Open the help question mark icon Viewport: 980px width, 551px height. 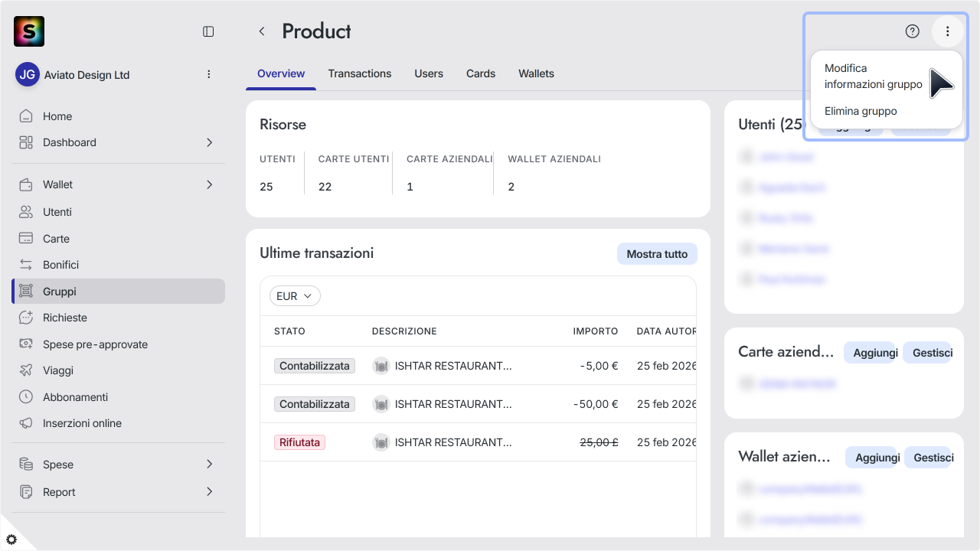912,31
